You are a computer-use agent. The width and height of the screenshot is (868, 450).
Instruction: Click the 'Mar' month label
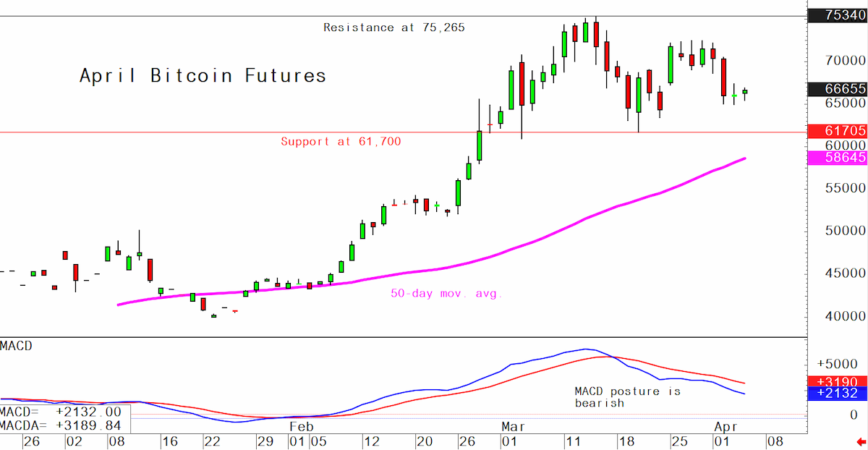point(512,427)
